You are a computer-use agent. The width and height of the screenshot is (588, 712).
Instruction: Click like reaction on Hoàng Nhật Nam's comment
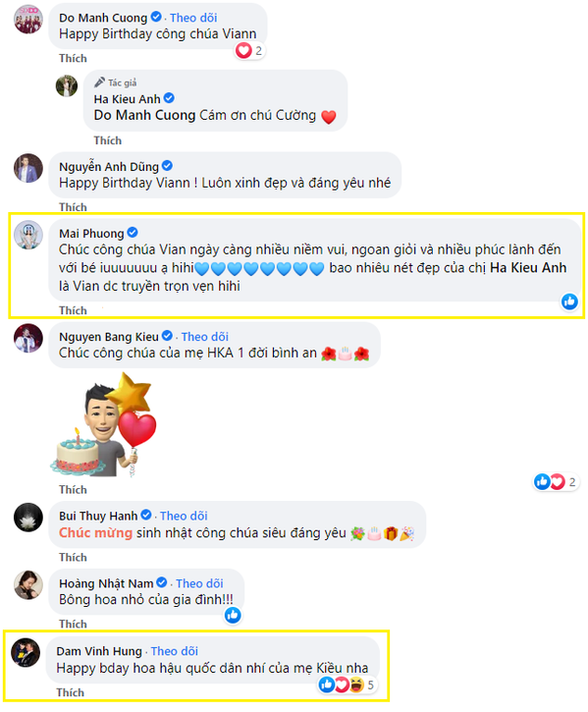point(233,616)
